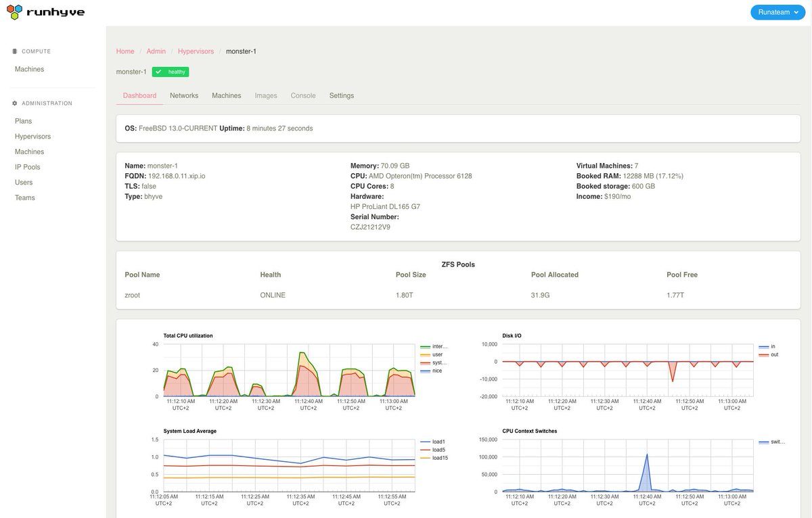Viewport: 812px width, 518px height.
Task: Click the 1.77T pool free value
Action: coord(675,296)
